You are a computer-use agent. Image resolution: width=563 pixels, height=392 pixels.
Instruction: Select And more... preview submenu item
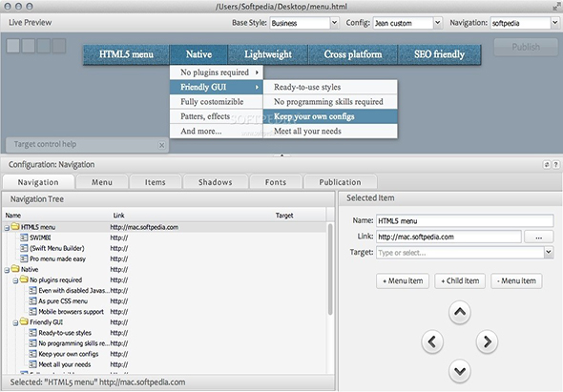click(217, 132)
